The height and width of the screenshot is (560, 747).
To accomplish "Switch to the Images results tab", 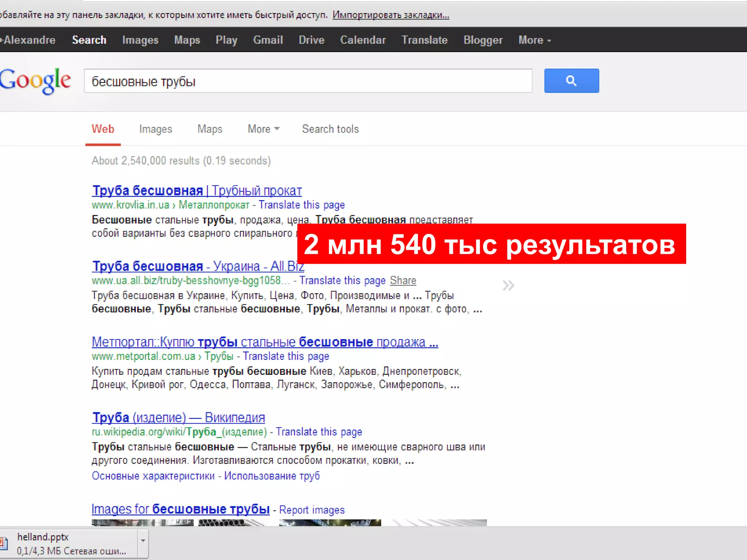I will pyautogui.click(x=155, y=129).
